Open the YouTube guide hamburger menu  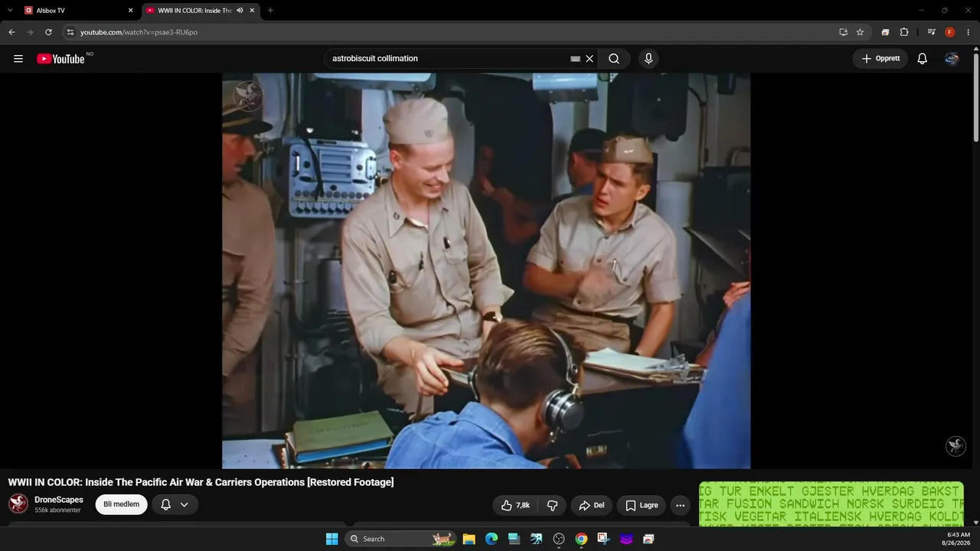coord(18,59)
